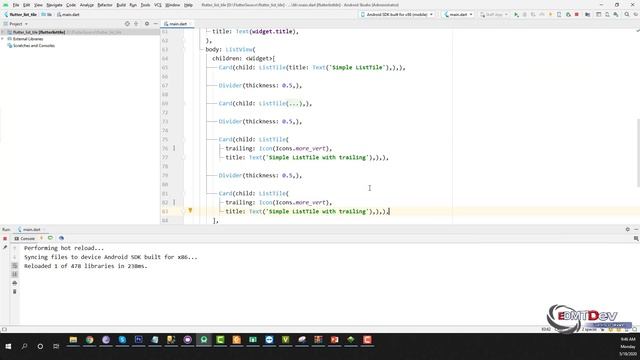Open the VCS menu
The image size is (640, 360).
coord(158,5)
